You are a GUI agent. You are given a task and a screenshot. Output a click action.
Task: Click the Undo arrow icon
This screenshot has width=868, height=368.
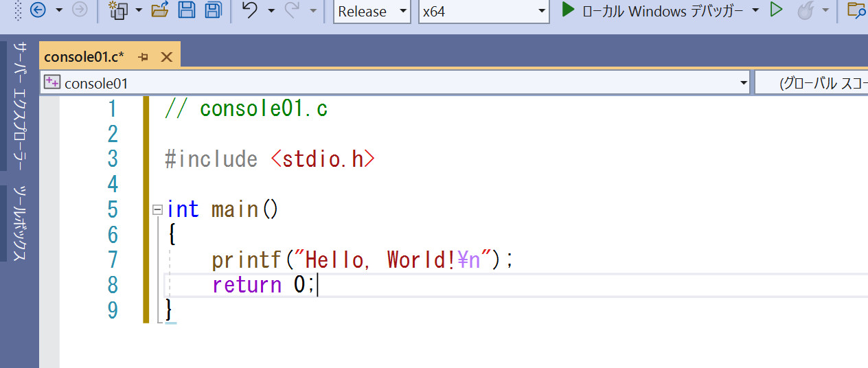tap(251, 10)
